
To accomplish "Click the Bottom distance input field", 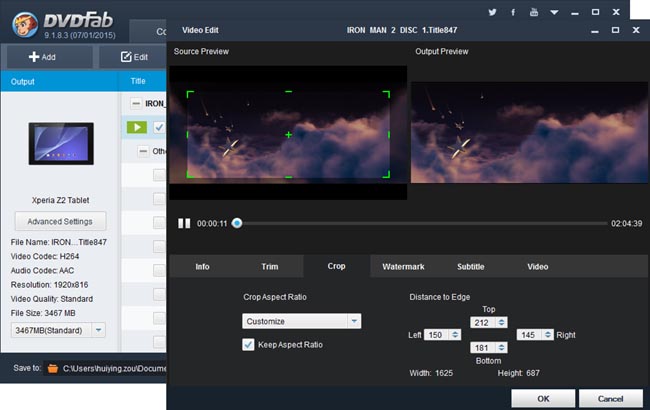I will [x=483, y=348].
